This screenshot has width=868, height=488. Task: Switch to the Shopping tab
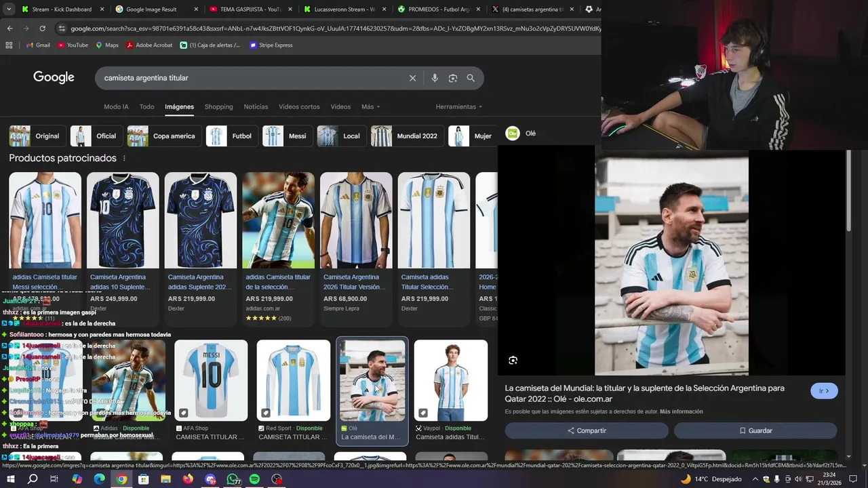click(218, 106)
